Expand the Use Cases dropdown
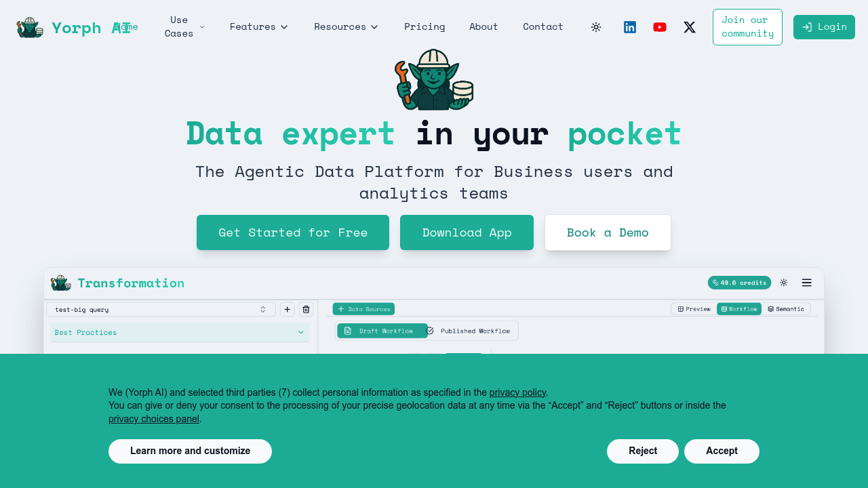Screen dimensions: 868x488 click(x=184, y=27)
